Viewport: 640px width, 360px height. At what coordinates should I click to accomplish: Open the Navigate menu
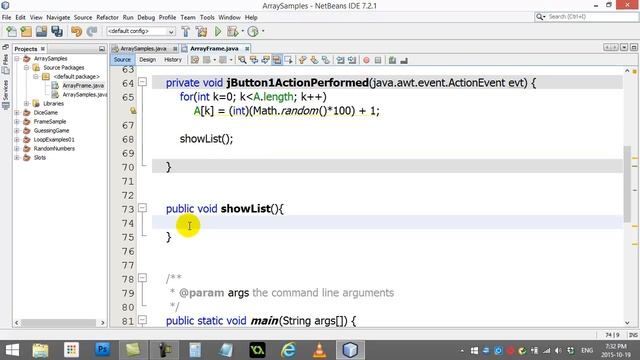click(58, 18)
